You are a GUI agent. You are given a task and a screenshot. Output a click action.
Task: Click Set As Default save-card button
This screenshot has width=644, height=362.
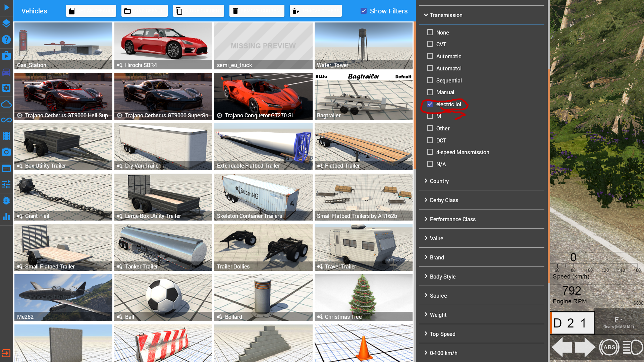click(91, 11)
